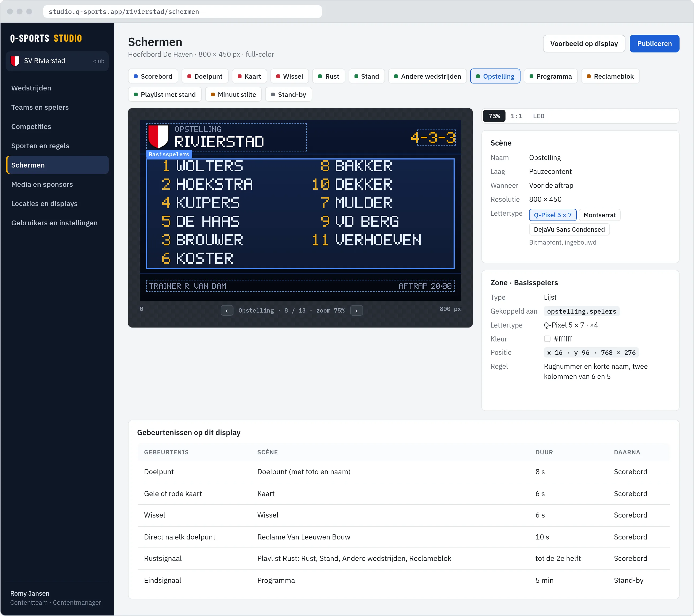Open Locaties en displays in the sidebar
Screen dimensions: 694x616
pos(57,204)
